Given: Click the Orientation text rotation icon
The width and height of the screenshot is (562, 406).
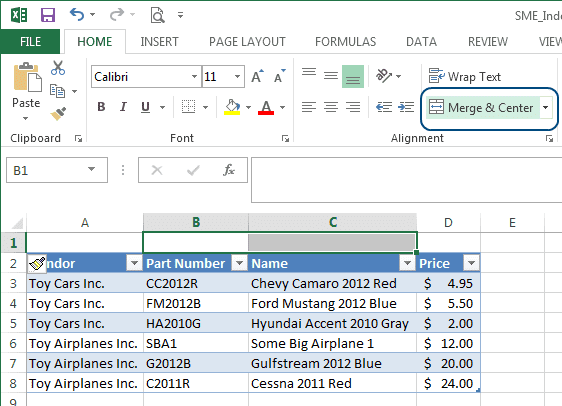Looking at the screenshot, I should click(384, 76).
